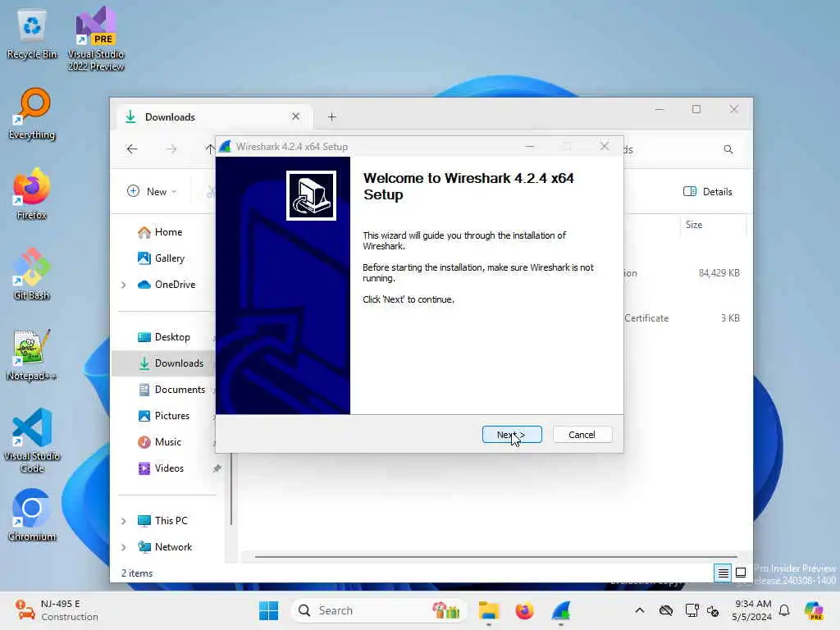Image resolution: width=840 pixels, height=630 pixels.
Task: Select Downloads in the sidebar
Action: pos(171,363)
